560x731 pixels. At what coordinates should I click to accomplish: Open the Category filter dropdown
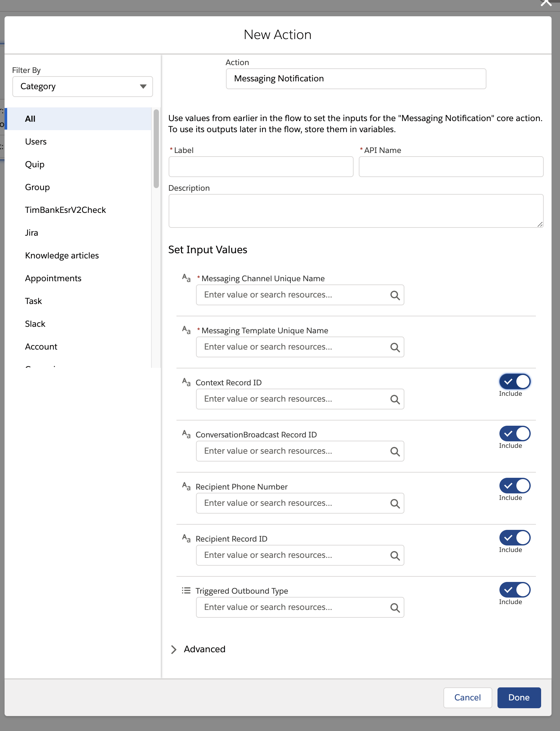(x=82, y=86)
